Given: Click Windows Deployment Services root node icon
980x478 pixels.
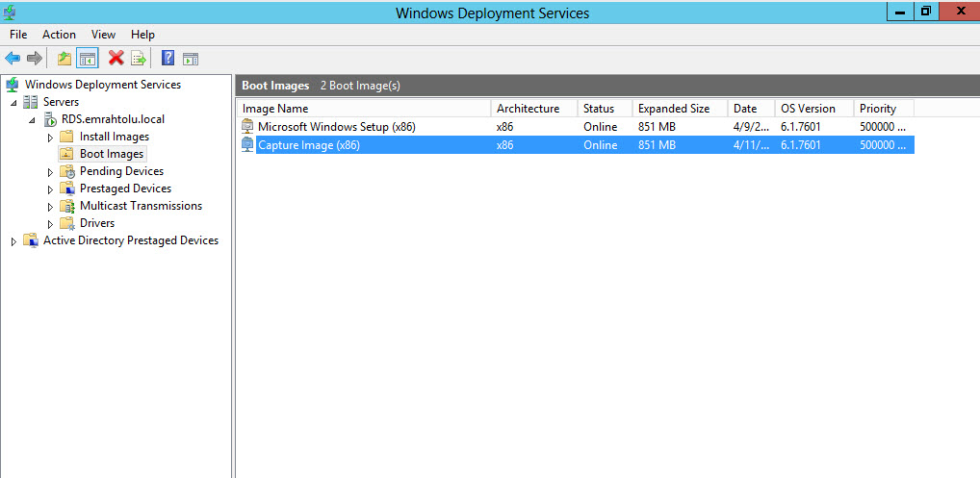Looking at the screenshot, I should click(x=13, y=85).
